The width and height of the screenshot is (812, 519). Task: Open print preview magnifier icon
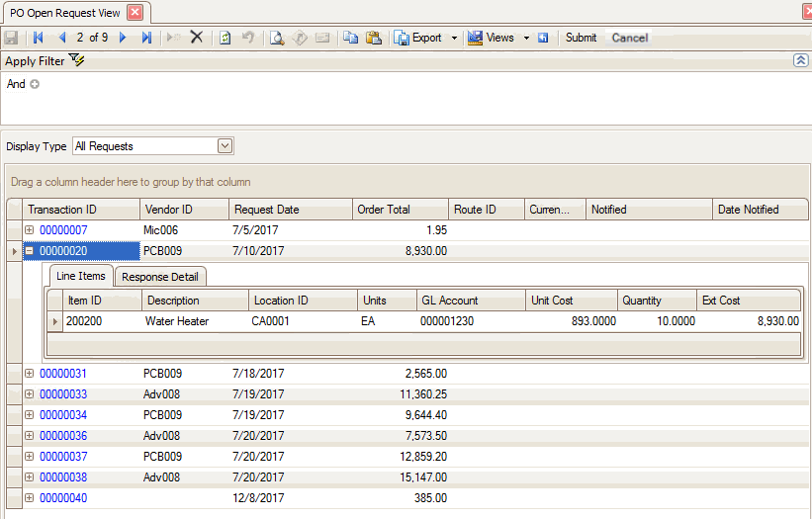(x=277, y=38)
